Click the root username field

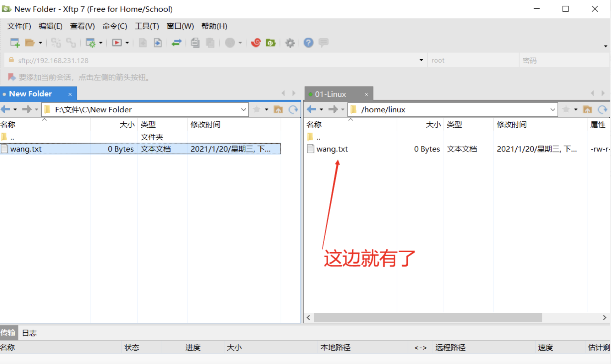[473, 60]
